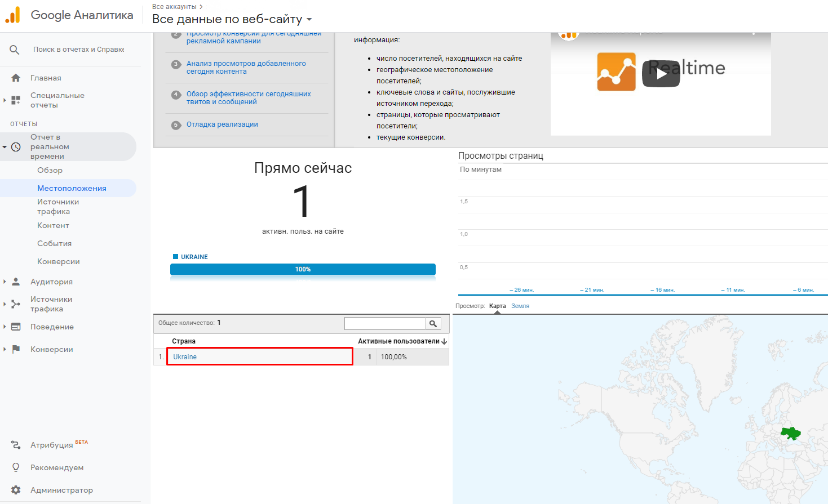
Task: Follow the Ukraine country link
Action: (x=184, y=356)
